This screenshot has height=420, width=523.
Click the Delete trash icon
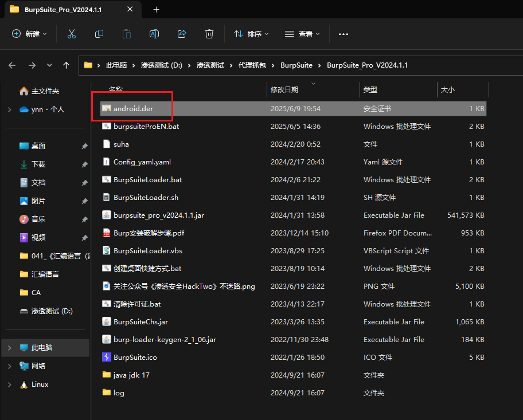209,34
